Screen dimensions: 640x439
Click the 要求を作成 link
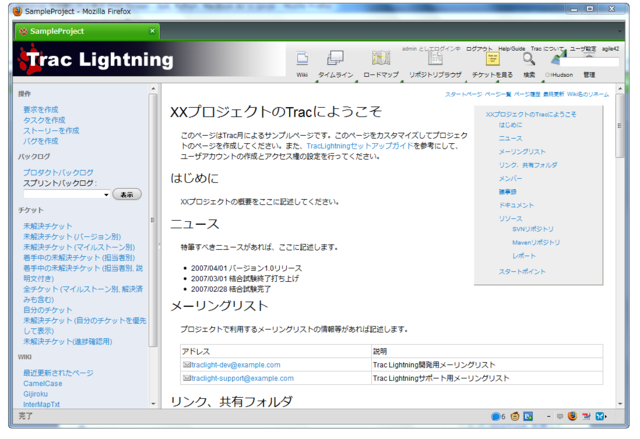tap(41, 109)
